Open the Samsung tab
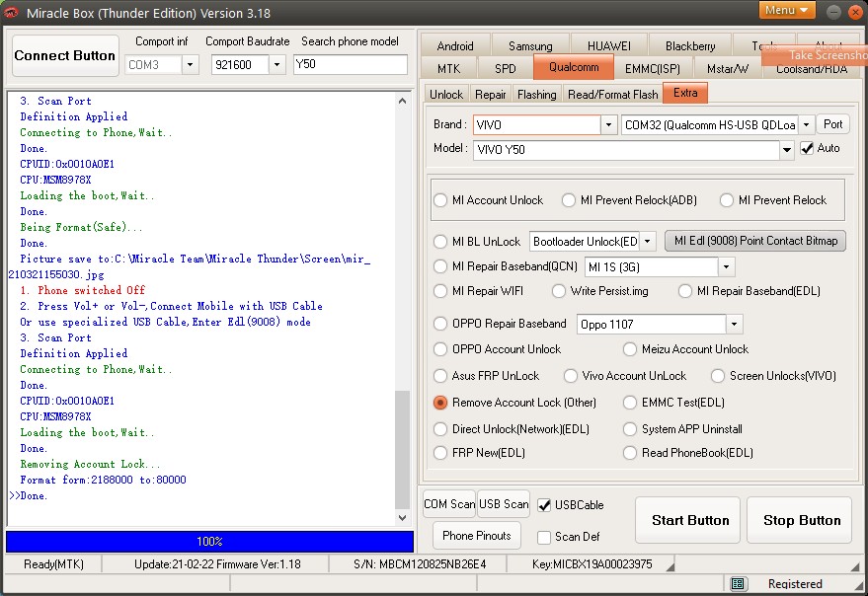The image size is (868, 596). click(530, 46)
